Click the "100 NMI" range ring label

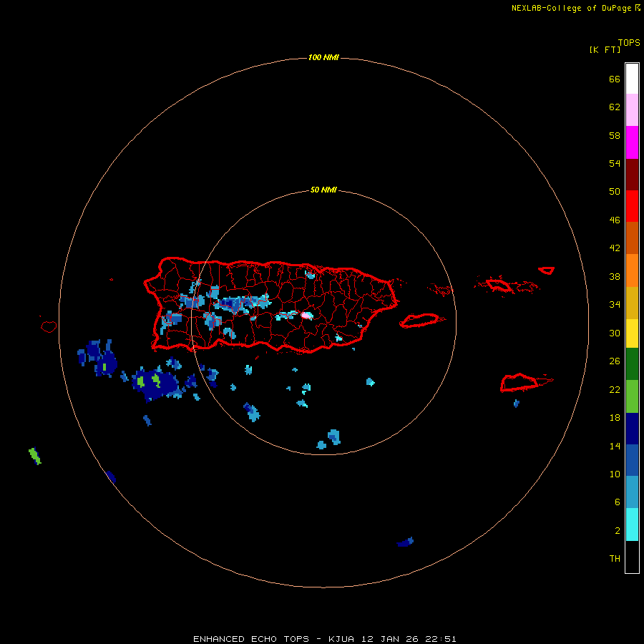pos(323,57)
